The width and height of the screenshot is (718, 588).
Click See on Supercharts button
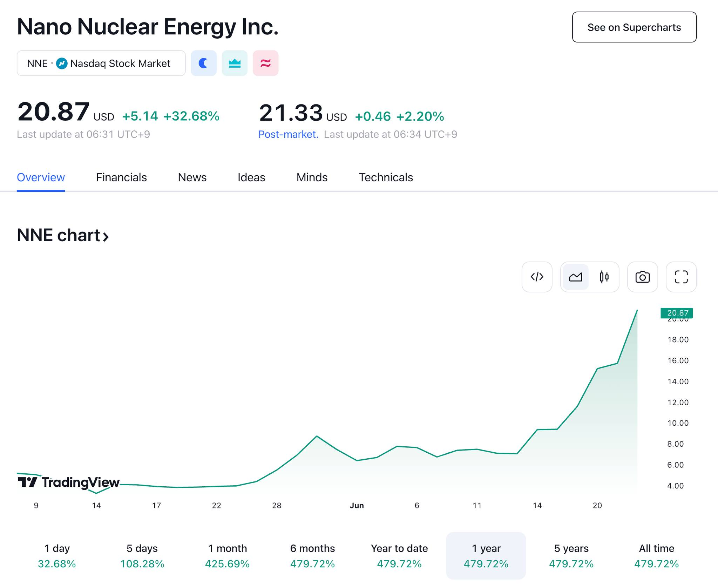point(634,27)
